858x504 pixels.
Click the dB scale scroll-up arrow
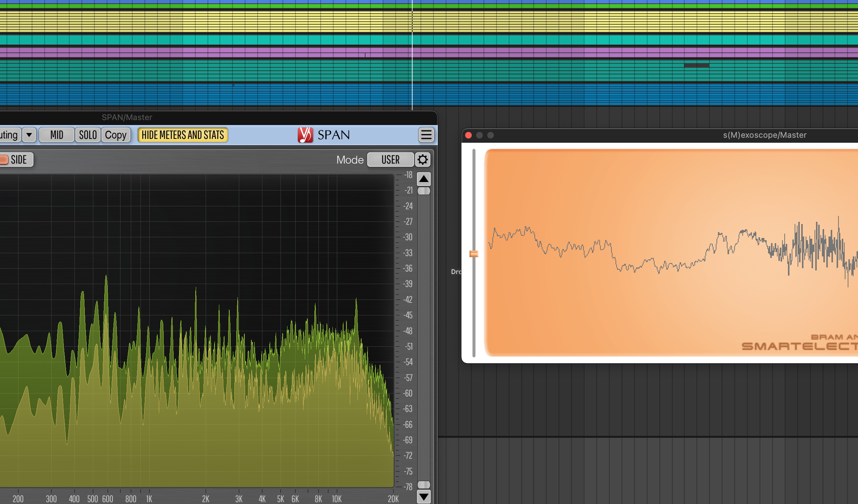pyautogui.click(x=423, y=179)
